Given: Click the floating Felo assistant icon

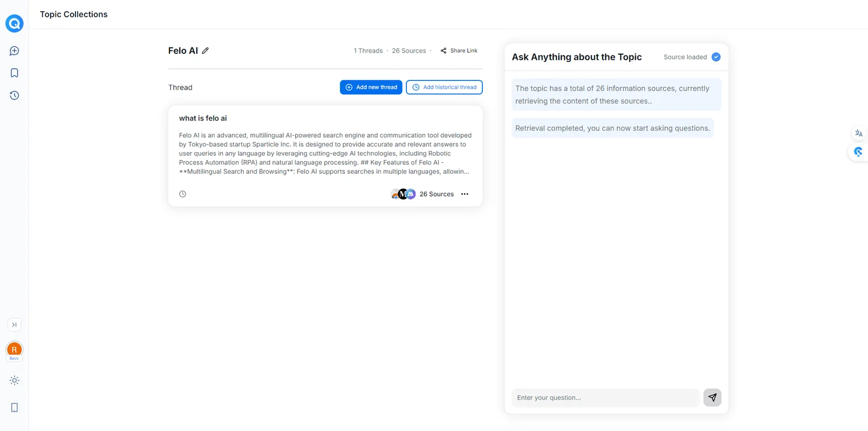Looking at the screenshot, I should (x=858, y=152).
